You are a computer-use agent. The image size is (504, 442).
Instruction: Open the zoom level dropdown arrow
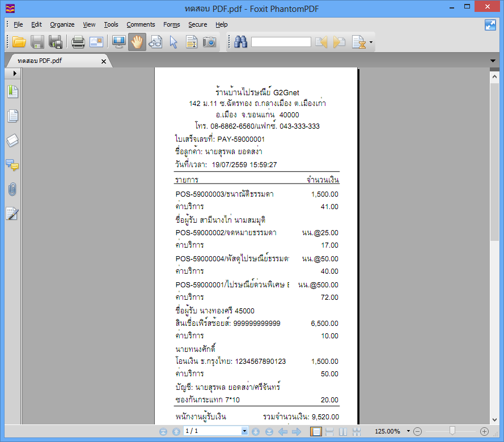click(x=408, y=431)
